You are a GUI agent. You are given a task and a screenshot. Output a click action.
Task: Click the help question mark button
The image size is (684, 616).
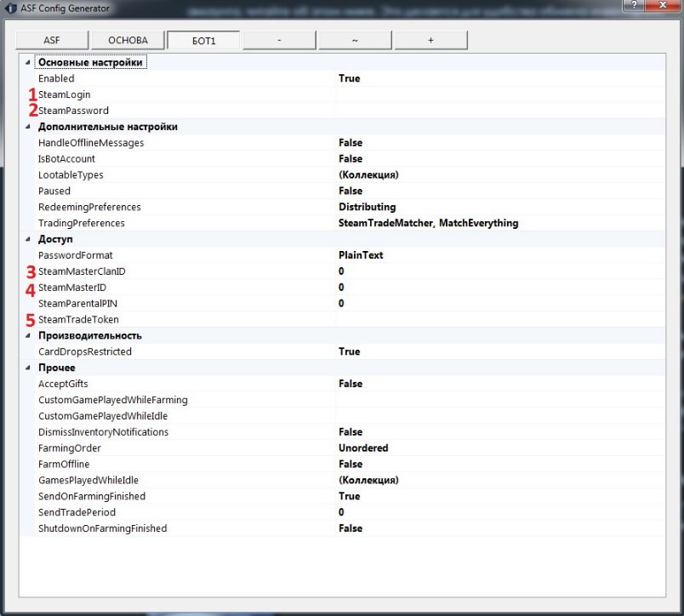click(x=634, y=5)
